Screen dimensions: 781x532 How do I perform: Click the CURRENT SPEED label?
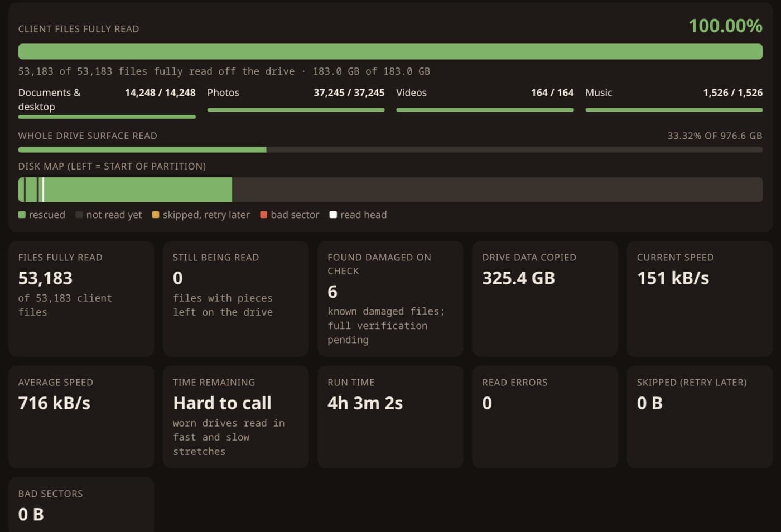[x=675, y=258]
